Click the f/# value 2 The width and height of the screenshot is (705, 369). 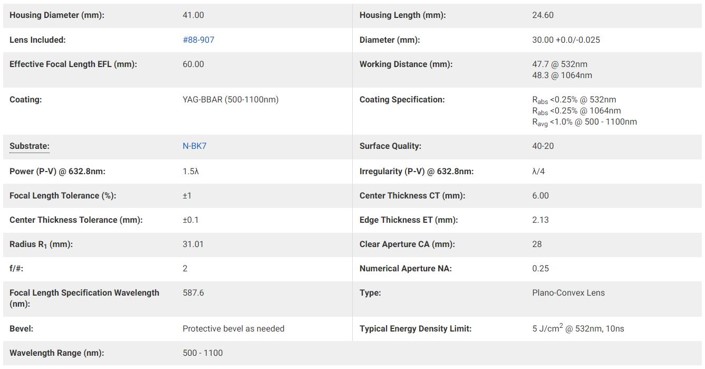pyautogui.click(x=185, y=268)
